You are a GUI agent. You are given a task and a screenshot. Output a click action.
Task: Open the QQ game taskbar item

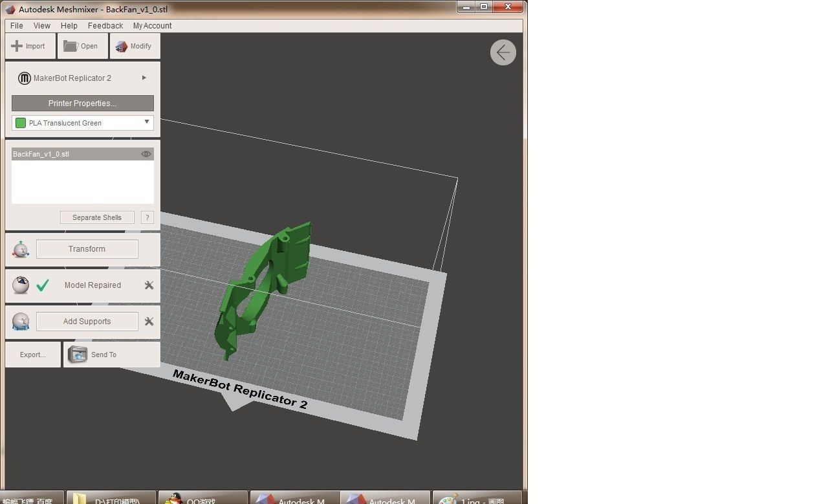(203, 499)
